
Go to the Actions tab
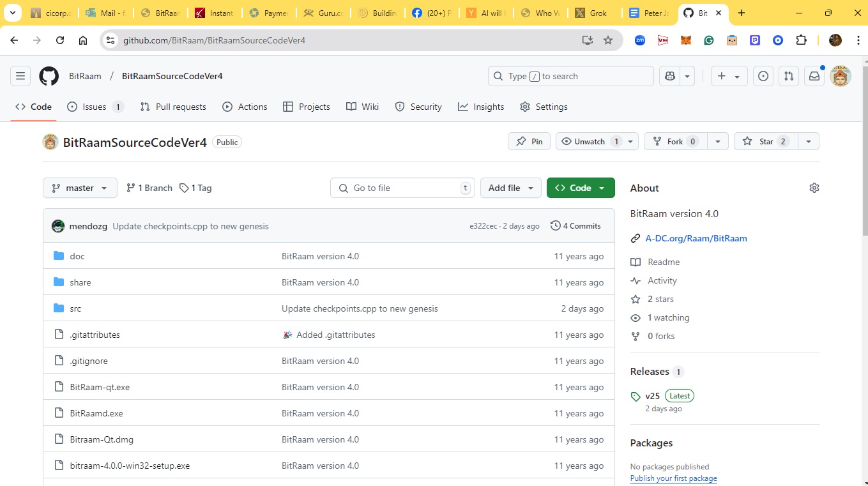[x=245, y=107]
